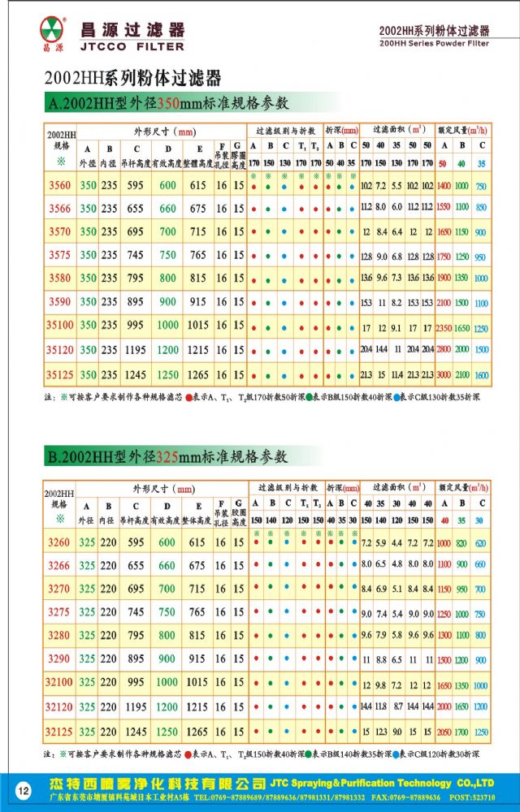Click the 1700 airflow value in row 32125
The width and height of the screenshot is (520, 812).
462,732
